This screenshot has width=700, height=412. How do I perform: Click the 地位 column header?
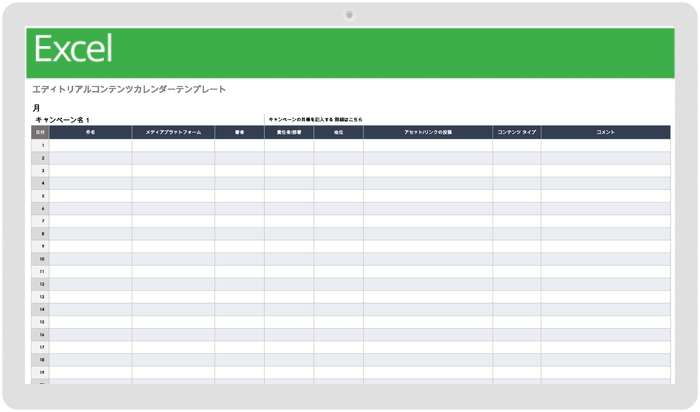(x=338, y=132)
